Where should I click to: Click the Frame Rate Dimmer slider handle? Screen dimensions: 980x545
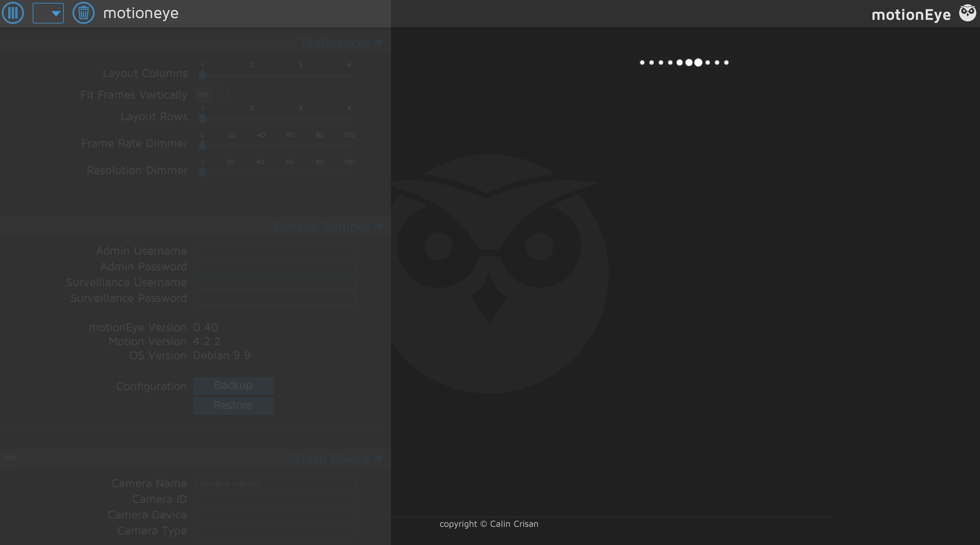pos(202,145)
